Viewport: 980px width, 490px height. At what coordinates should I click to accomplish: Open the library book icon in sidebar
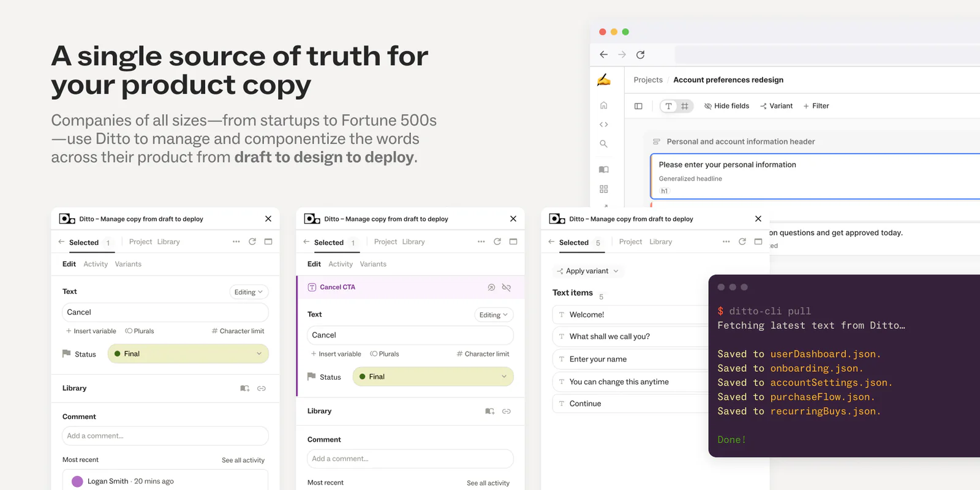[604, 170]
